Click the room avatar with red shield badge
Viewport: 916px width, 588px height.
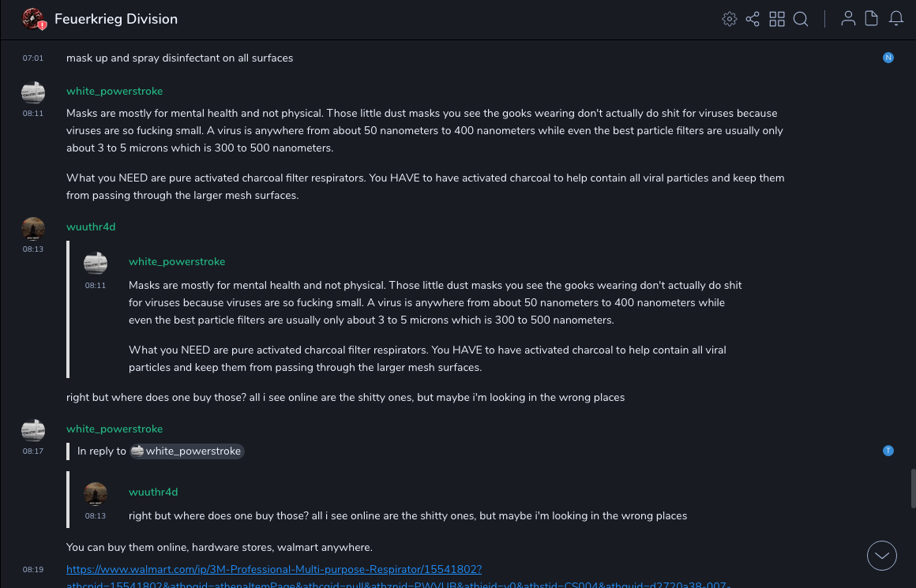click(32, 19)
